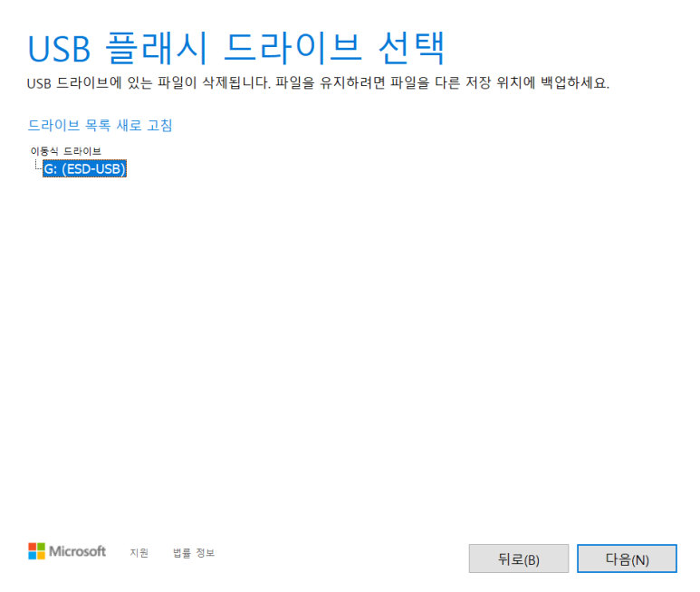
Task: Go back with the 뒤로(B) button
Action: pyautogui.click(x=518, y=559)
